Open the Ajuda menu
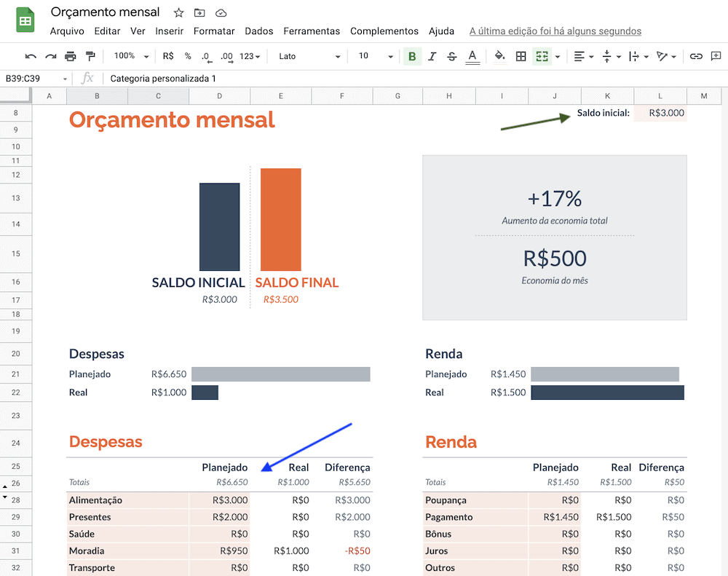 click(442, 31)
